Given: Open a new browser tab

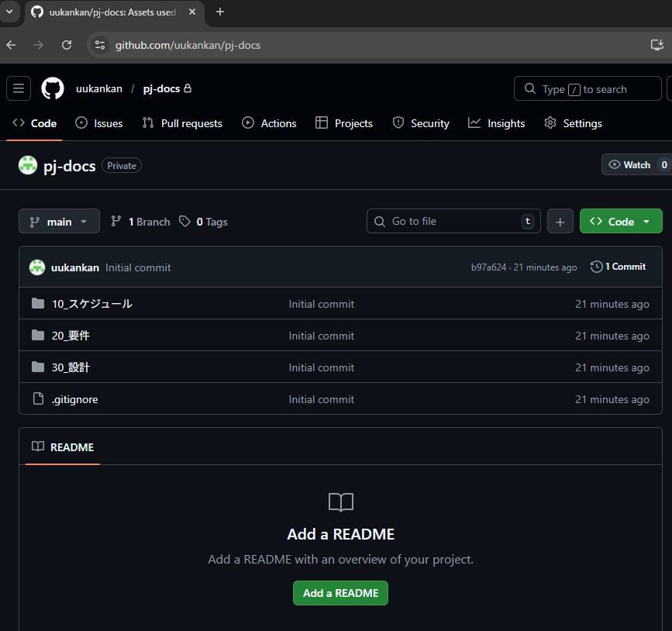Looking at the screenshot, I should 220,12.
